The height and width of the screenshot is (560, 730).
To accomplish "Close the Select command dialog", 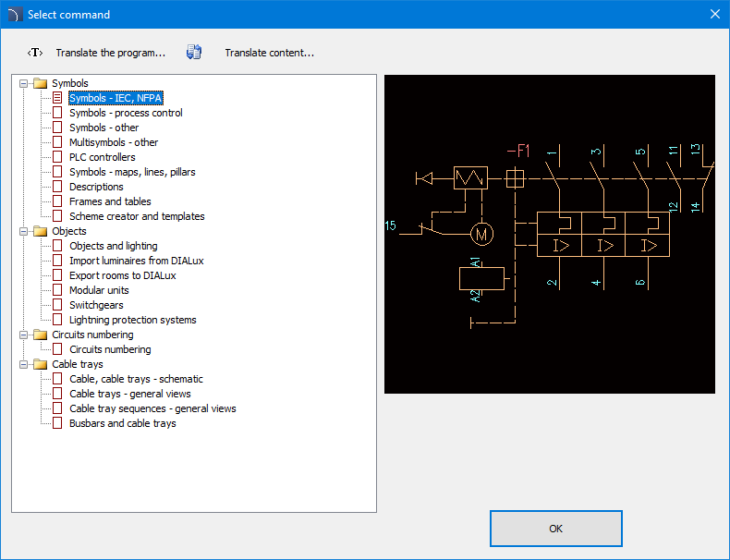I will [x=714, y=14].
